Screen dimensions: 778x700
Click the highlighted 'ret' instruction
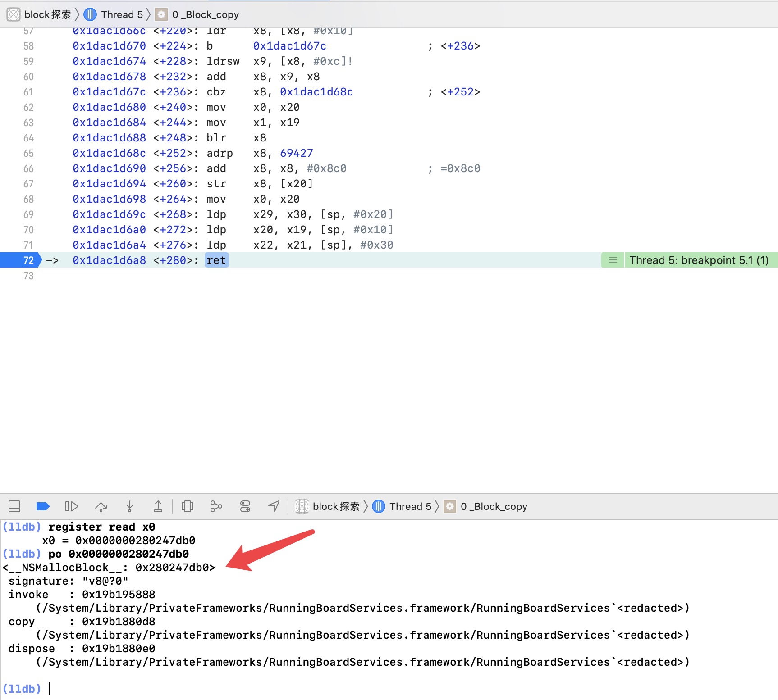click(x=216, y=260)
